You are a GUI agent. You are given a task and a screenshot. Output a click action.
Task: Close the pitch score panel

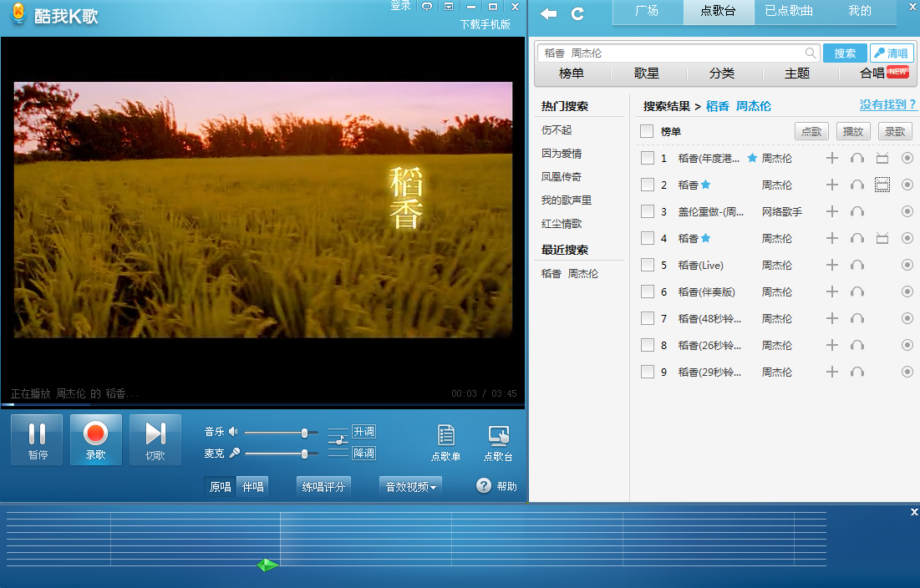(x=914, y=512)
